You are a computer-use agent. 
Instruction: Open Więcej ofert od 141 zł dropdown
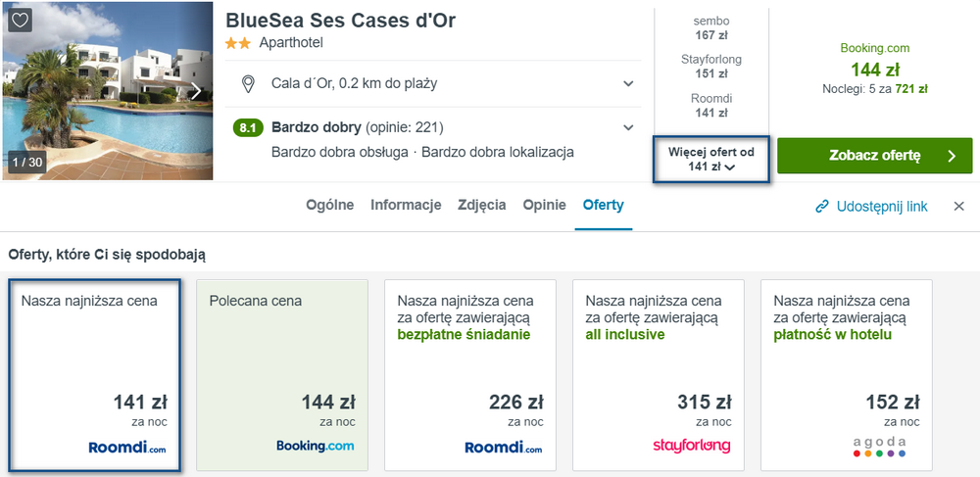tap(711, 160)
